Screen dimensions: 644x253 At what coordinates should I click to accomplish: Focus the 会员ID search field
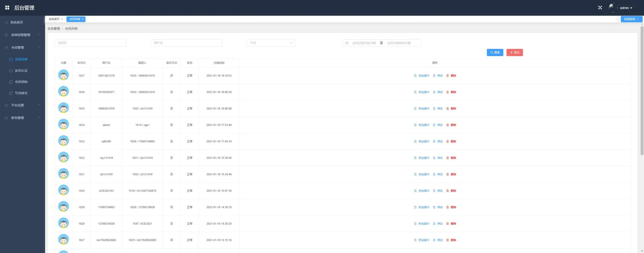point(90,43)
